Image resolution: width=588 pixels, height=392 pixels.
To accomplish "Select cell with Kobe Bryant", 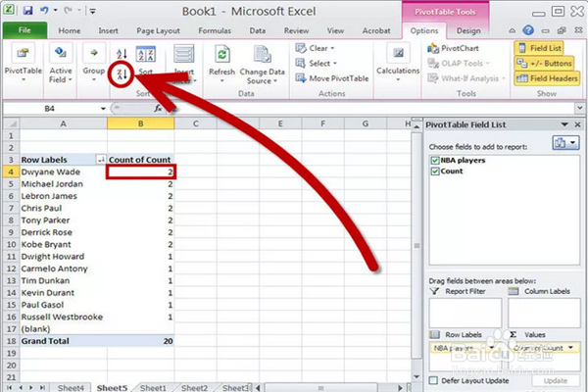I will coord(63,245).
